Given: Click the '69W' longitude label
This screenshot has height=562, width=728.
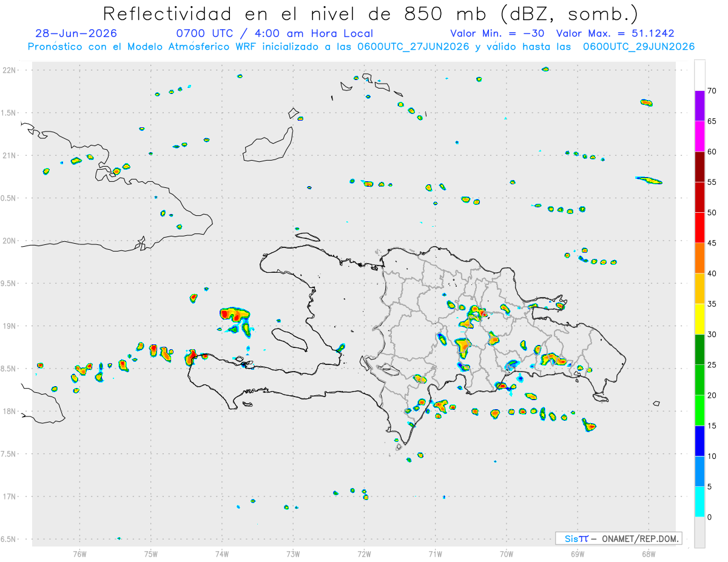Looking at the screenshot, I should [578, 553].
